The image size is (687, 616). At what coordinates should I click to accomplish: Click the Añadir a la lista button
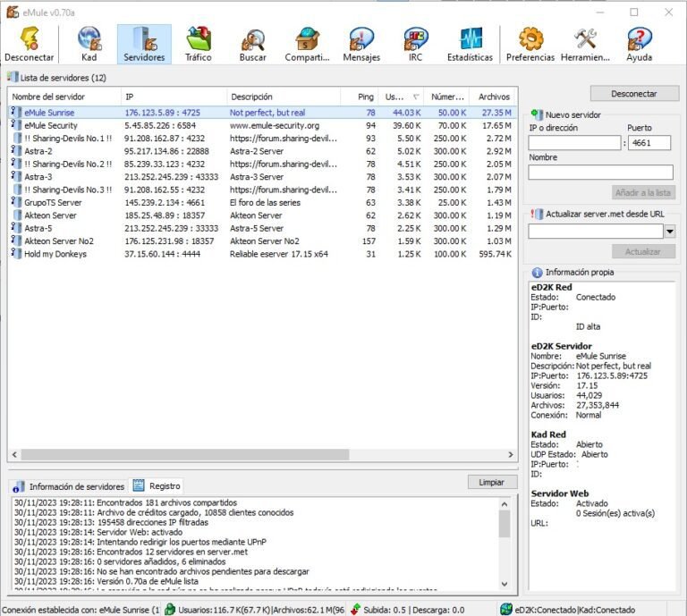pos(643,192)
